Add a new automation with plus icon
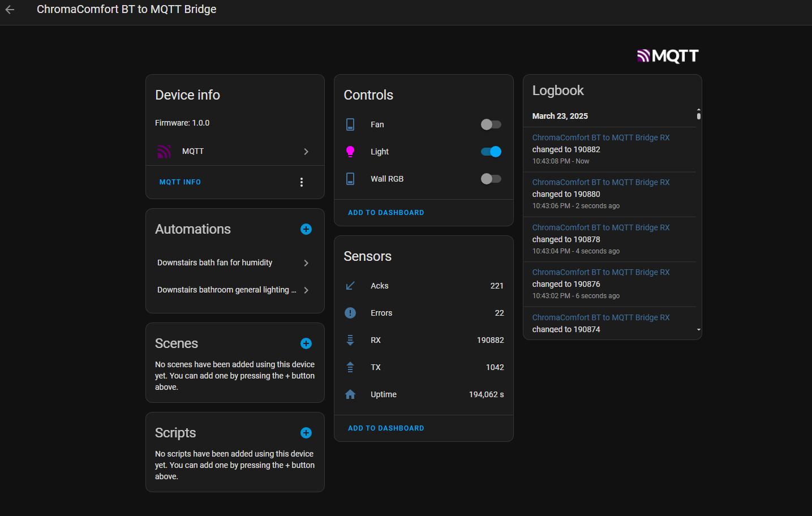The height and width of the screenshot is (516, 812). pos(306,229)
